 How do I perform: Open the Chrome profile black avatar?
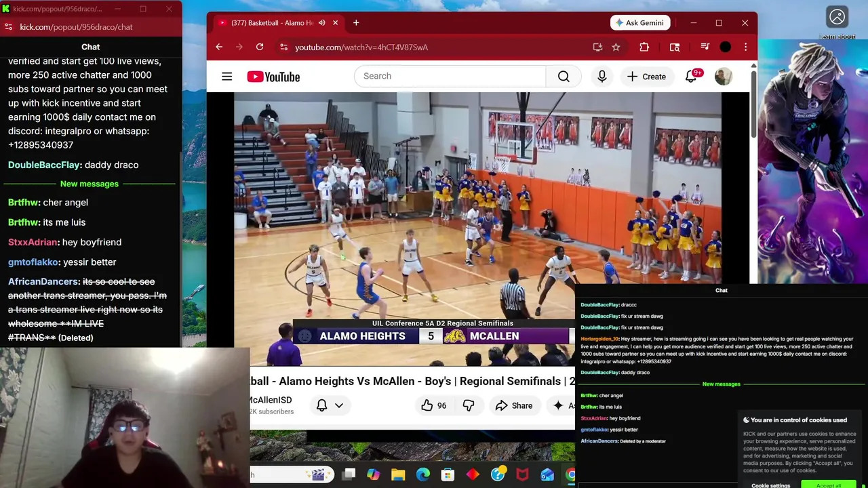[x=726, y=47]
